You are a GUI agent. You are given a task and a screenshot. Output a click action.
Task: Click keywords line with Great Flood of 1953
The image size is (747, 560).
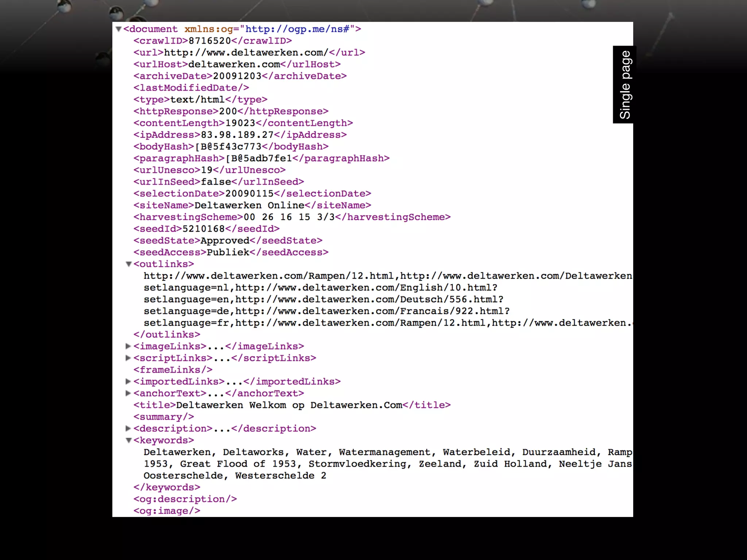(388, 464)
